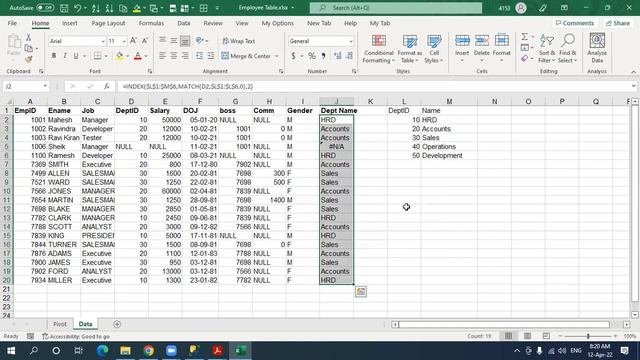Open Find & Select menu

click(x=568, y=49)
